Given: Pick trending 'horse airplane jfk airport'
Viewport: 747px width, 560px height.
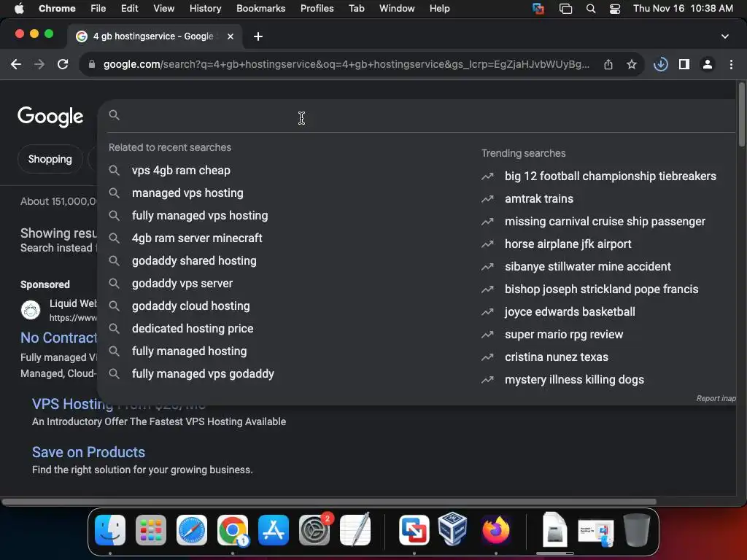Looking at the screenshot, I should point(568,244).
